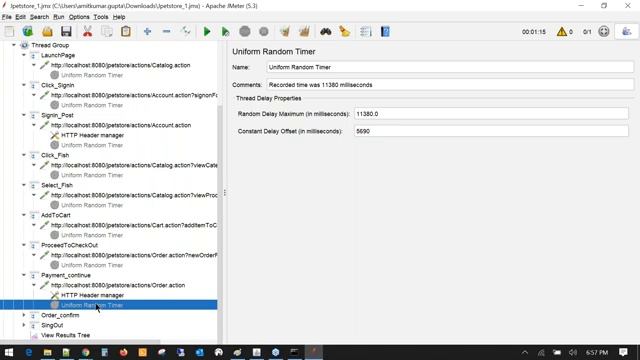The width and height of the screenshot is (640, 360).
Task: Click the Paste clipboard icon
Action: point(126,31)
